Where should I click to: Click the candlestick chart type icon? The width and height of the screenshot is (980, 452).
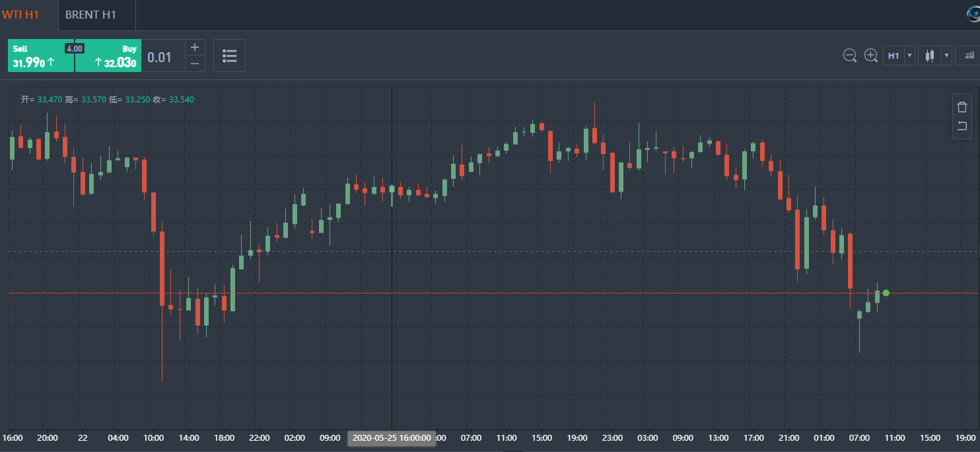coord(930,56)
